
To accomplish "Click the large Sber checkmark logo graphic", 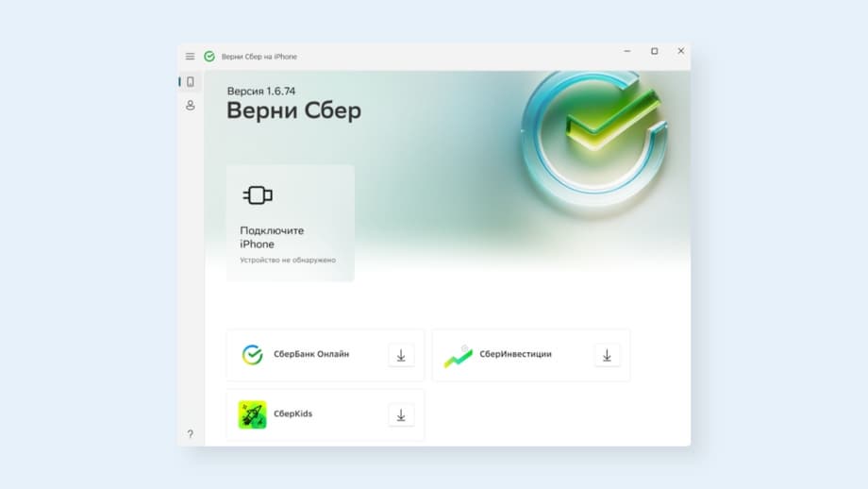I will 595,139.
